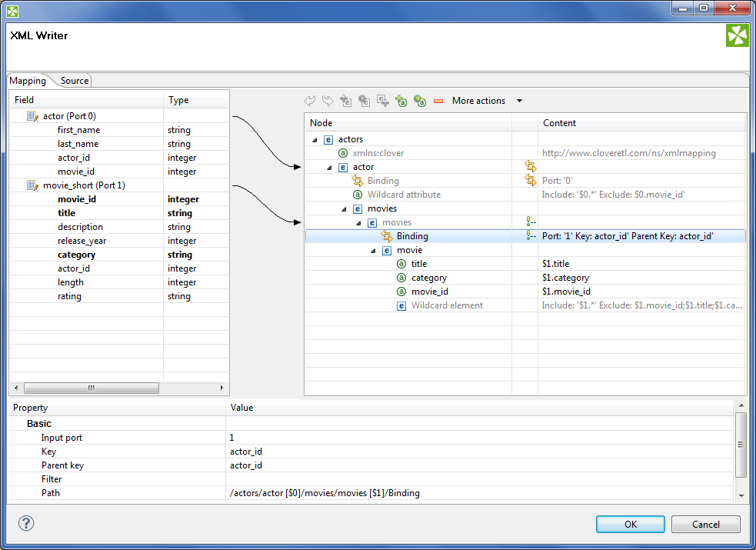Click the Add wildcard element toolbar icon
Image resolution: width=756 pixels, height=550 pixels.
click(364, 100)
